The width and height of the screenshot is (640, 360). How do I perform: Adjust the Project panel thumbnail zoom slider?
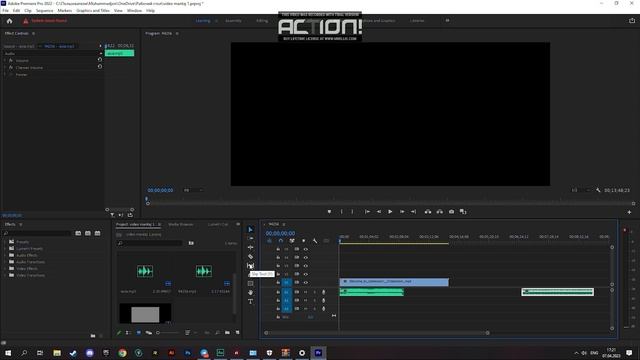[168, 333]
